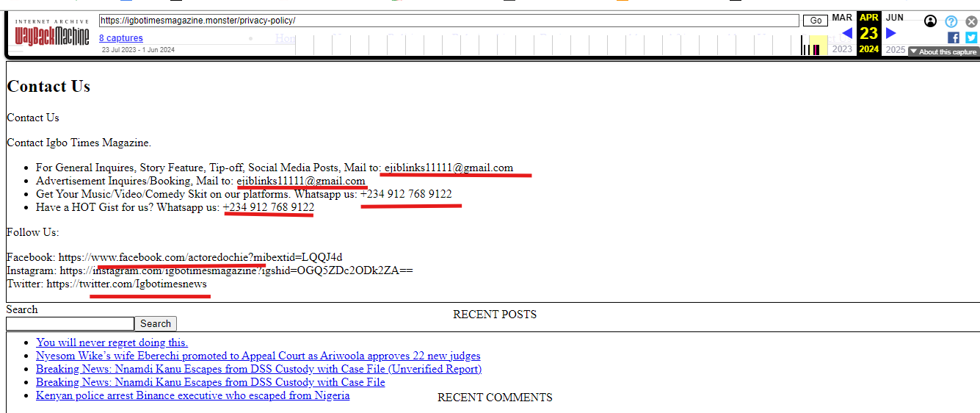Click the Instagram igbotimesmagazine URL text
The image size is (980, 413).
[x=236, y=270]
